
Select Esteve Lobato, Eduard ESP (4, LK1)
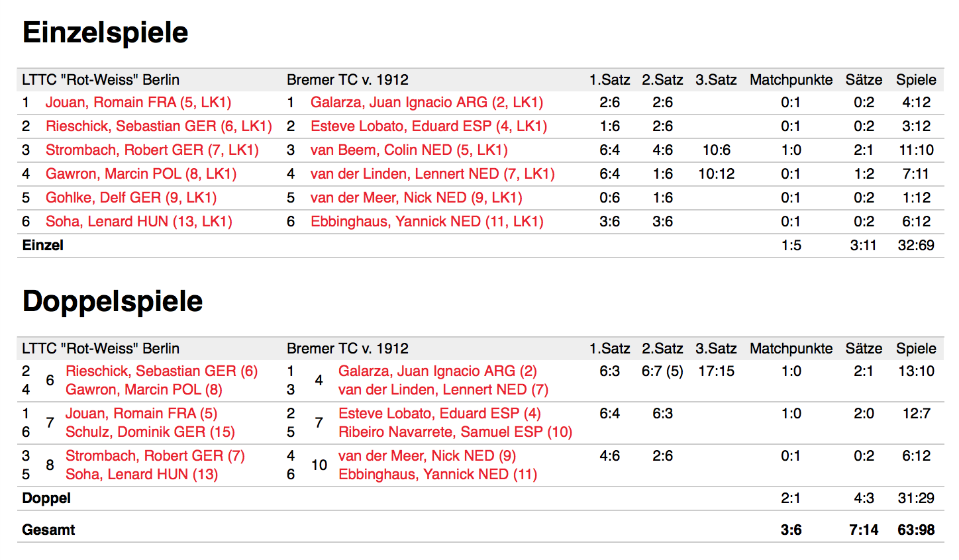click(x=429, y=126)
